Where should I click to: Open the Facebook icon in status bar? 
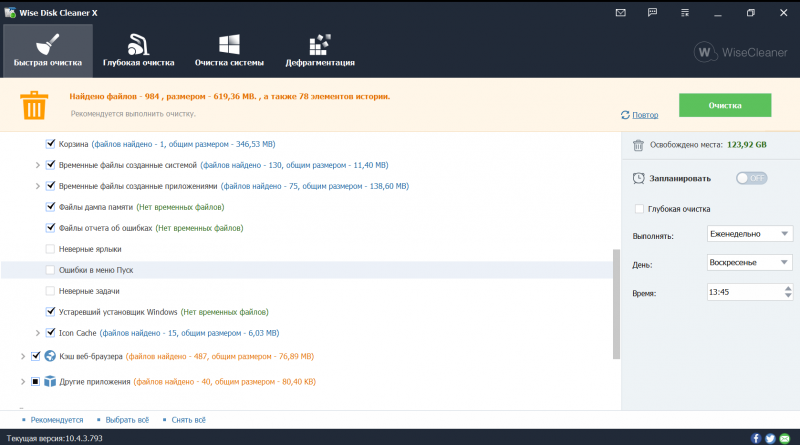click(756, 438)
